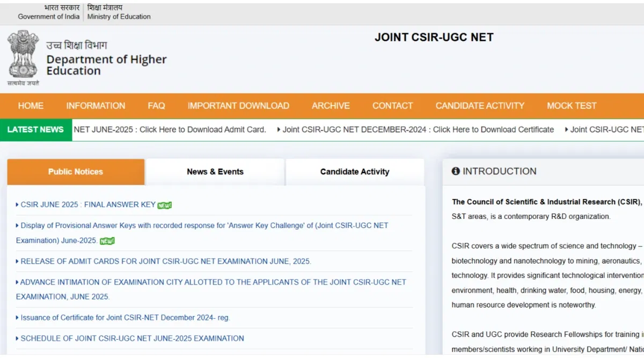Click the Hindi 'उच्च शिक्षा विभाग' heading

click(x=76, y=46)
